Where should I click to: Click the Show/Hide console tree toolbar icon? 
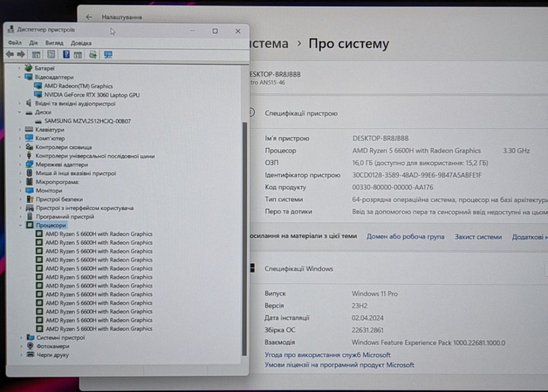click(36, 54)
